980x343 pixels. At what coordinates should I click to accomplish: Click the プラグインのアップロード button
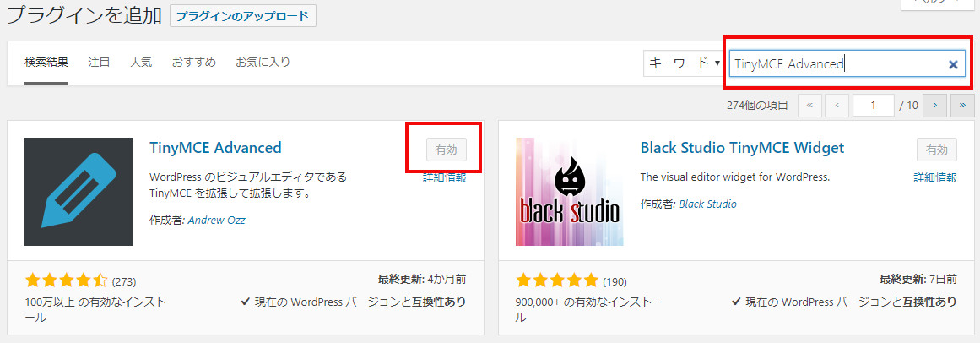[x=243, y=16]
